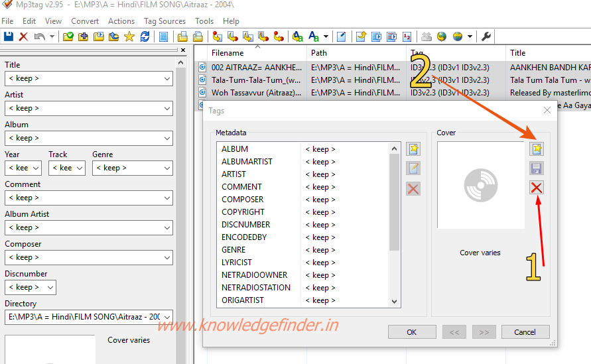Click the Extended Tags pencil note toolbar icon
This screenshot has width=591, height=364.
point(341,36)
